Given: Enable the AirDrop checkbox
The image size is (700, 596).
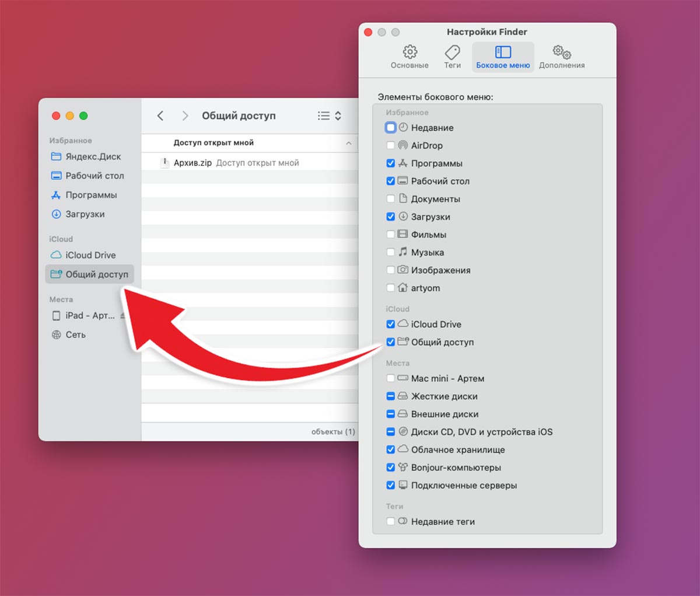Looking at the screenshot, I should click(391, 145).
